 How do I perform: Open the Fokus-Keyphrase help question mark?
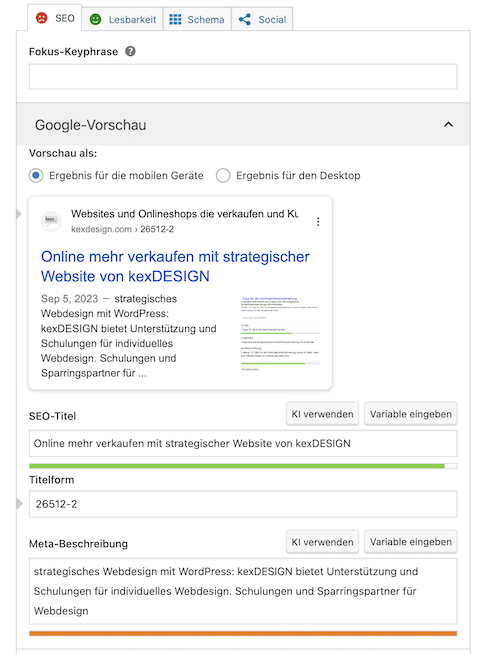(x=131, y=51)
